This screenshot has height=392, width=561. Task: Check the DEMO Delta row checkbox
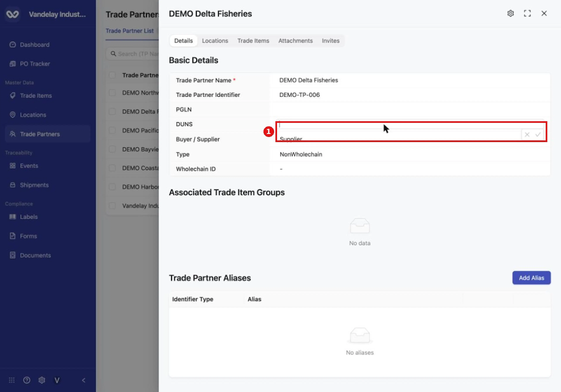coord(112,112)
